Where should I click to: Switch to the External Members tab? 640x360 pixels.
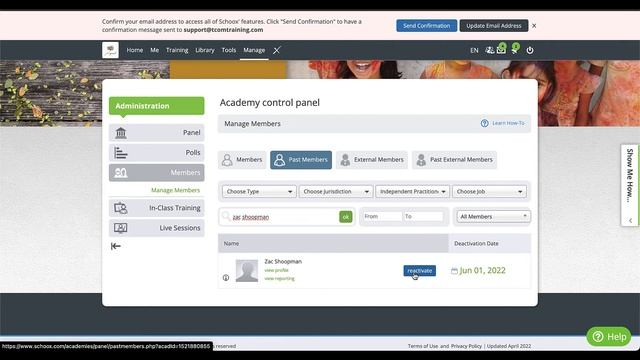(372, 160)
